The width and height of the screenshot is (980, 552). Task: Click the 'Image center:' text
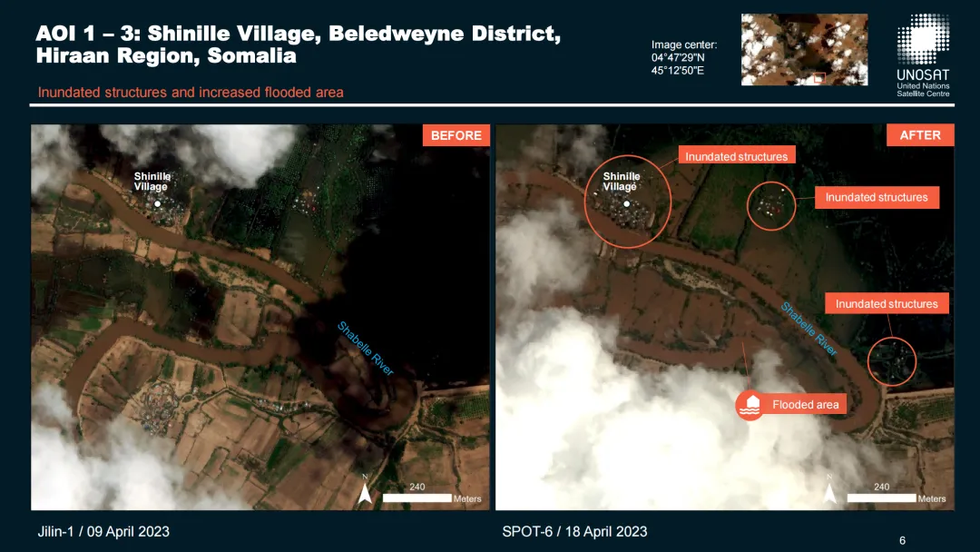684,45
